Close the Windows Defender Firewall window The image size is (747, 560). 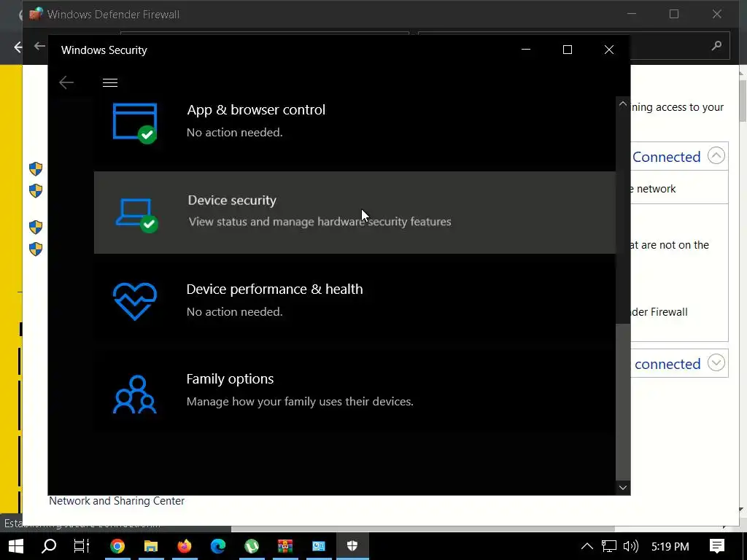(716, 15)
